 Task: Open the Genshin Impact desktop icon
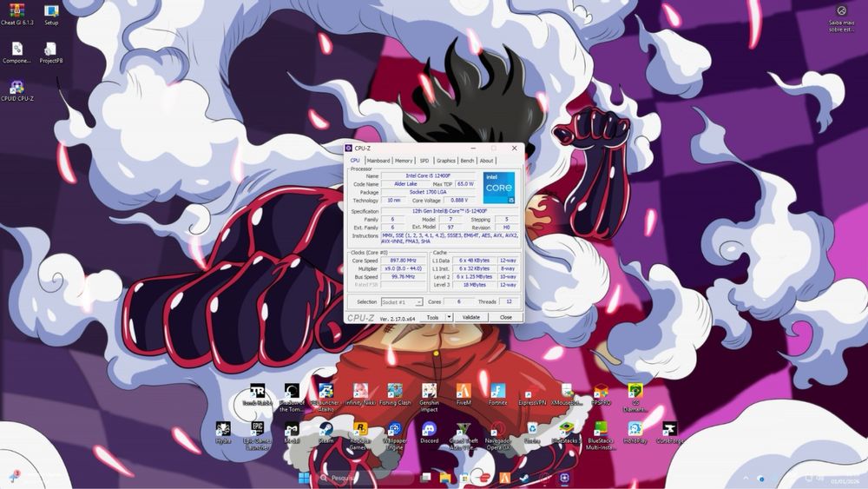[x=429, y=398]
